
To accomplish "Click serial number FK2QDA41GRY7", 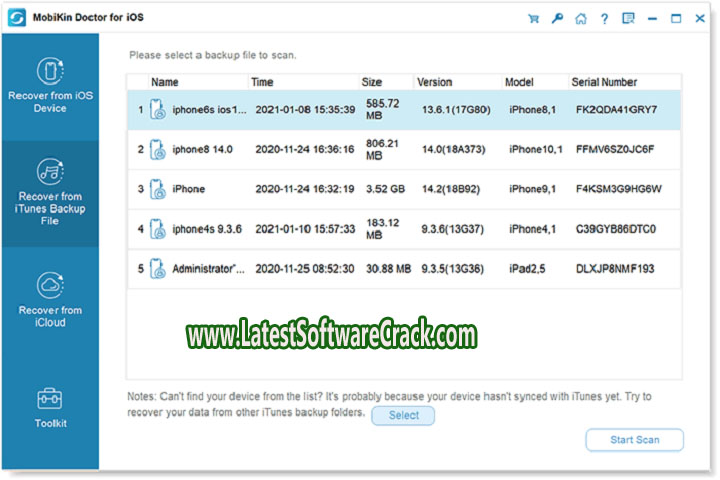I will click(617, 110).
